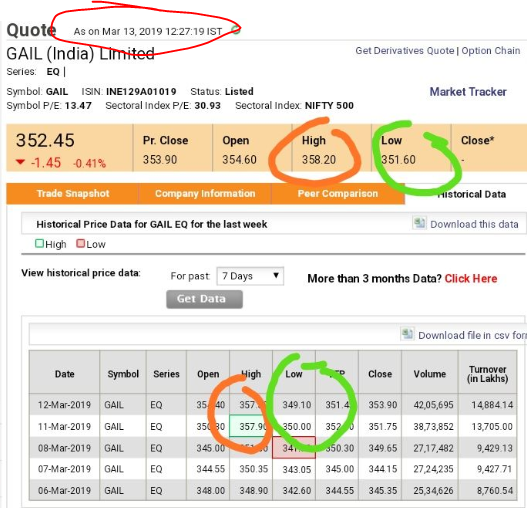
Task: Open the Trade Snapshot tab
Action: pos(73,194)
